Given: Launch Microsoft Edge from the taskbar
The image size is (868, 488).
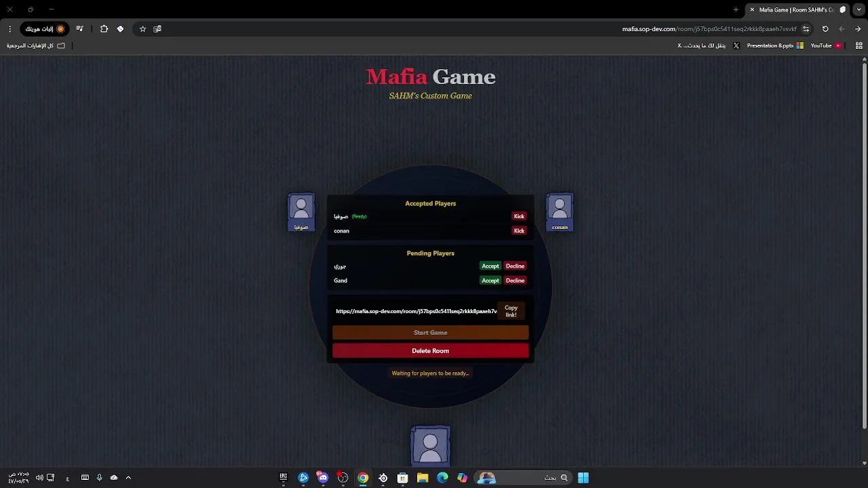Looking at the screenshot, I should point(442,478).
